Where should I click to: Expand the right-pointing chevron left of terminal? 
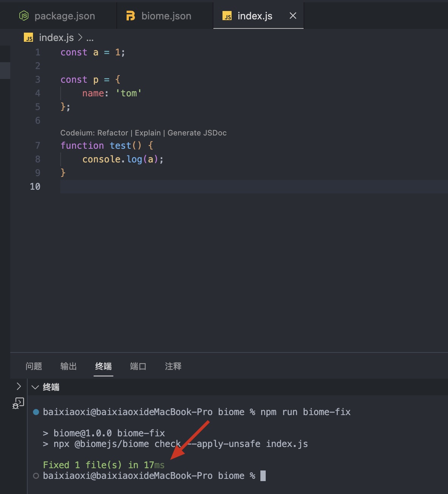coord(19,386)
